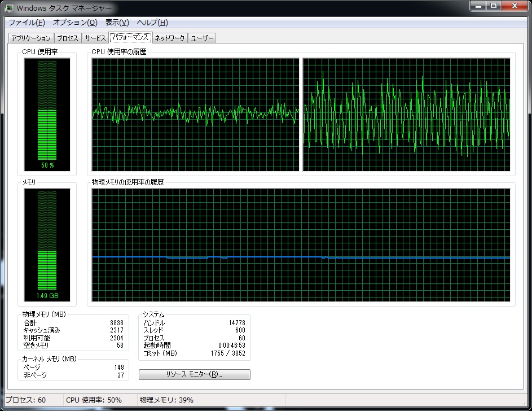Click the memory 1.49 GB meter

click(47, 244)
